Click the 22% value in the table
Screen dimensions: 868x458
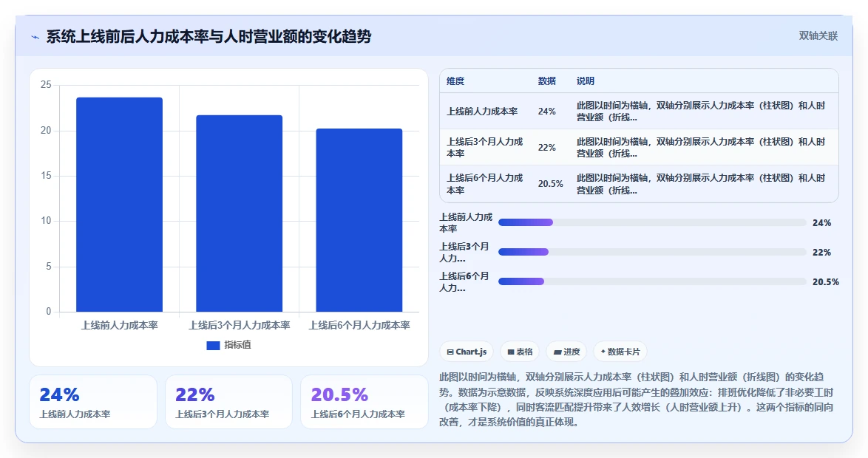point(547,148)
